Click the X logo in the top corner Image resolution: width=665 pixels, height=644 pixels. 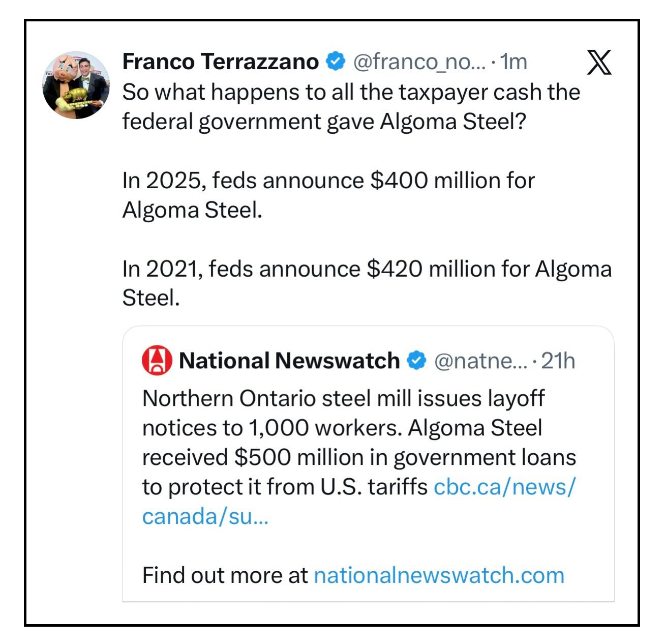(599, 62)
